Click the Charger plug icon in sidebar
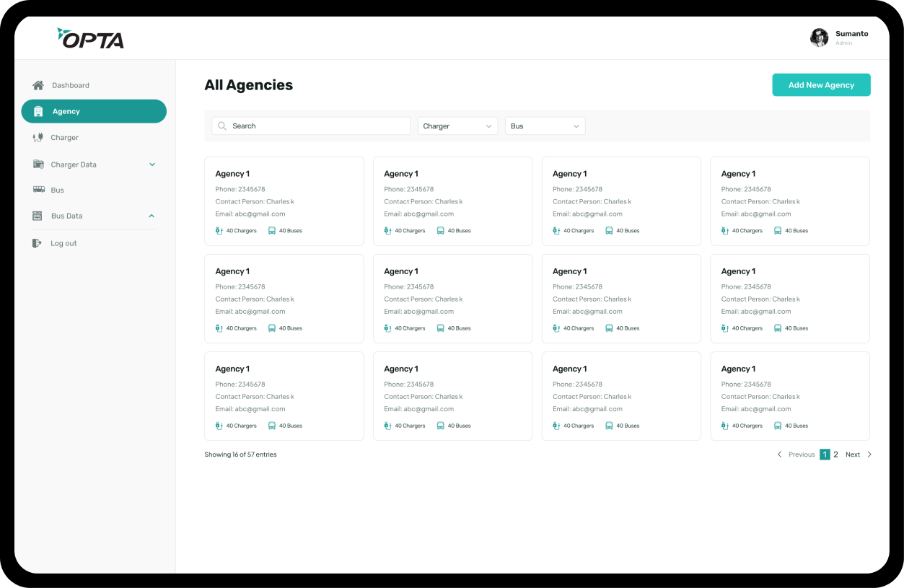 point(38,137)
